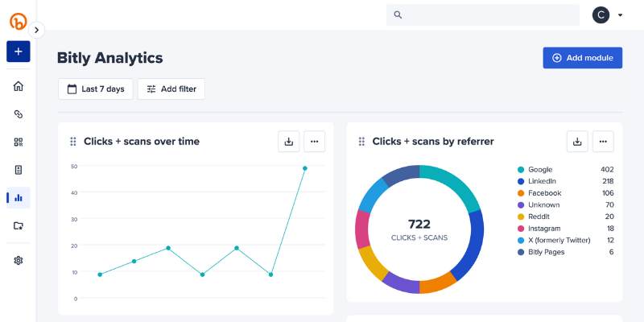Image resolution: width=644 pixels, height=322 pixels.
Task: Click the Clicks + scans by referrer title
Action: pos(433,142)
